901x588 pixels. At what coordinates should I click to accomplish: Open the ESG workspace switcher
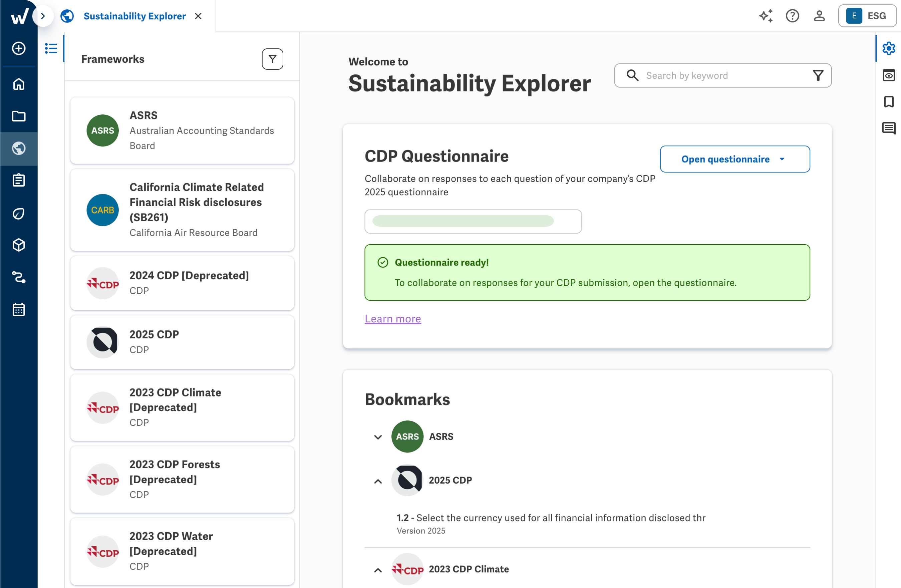point(867,16)
